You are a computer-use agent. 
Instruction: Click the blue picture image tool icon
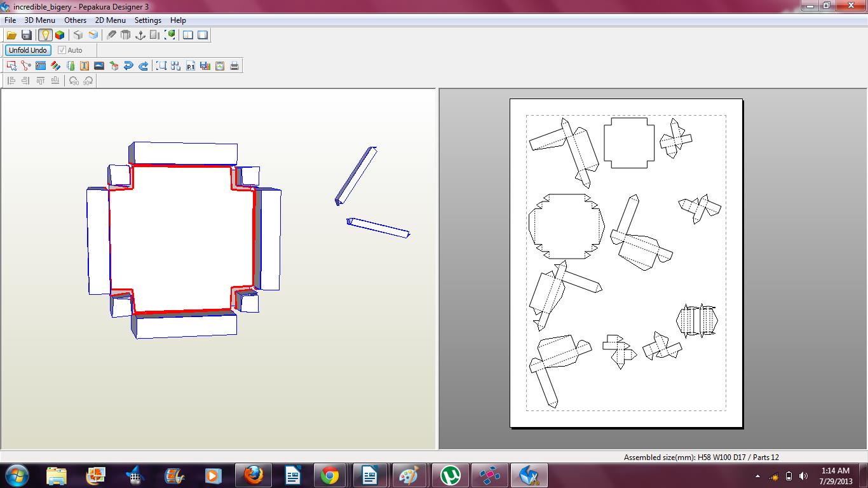tap(99, 65)
